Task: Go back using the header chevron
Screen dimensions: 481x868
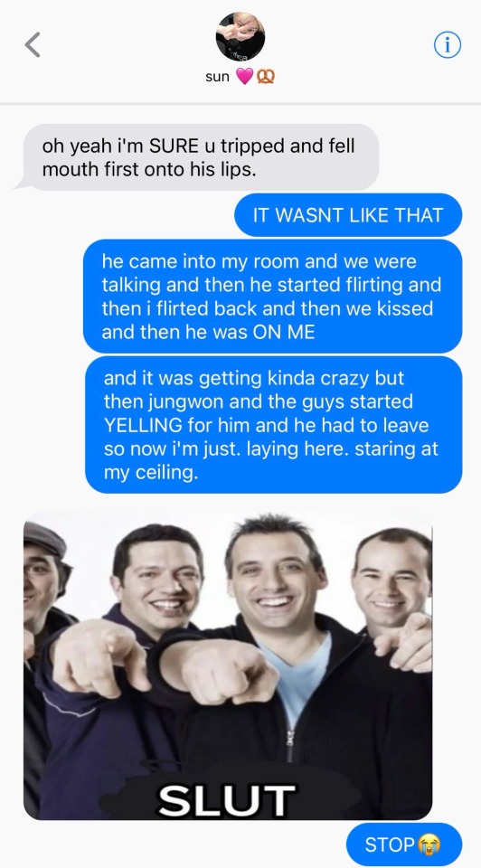Action: 33,45
